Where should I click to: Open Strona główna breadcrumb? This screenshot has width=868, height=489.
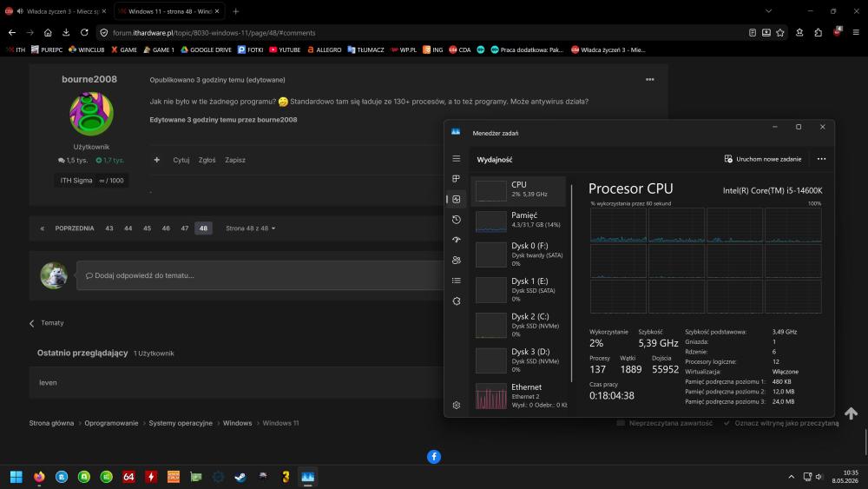click(x=51, y=423)
